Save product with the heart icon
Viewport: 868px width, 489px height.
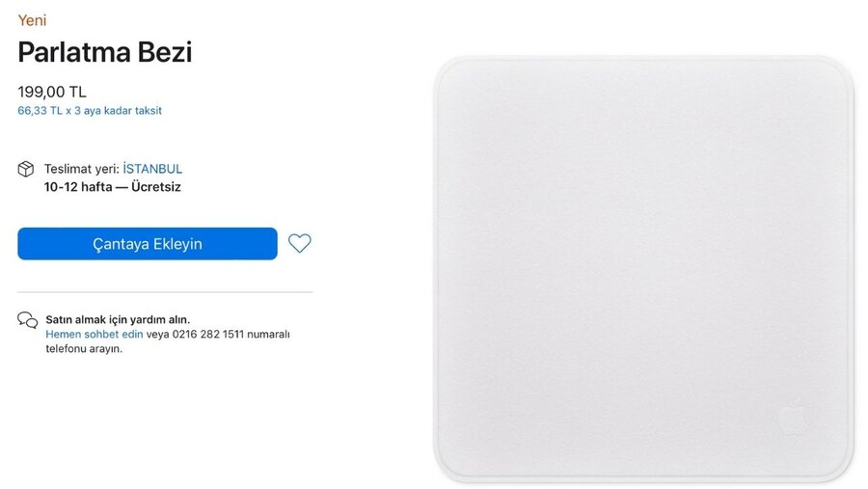coord(300,243)
